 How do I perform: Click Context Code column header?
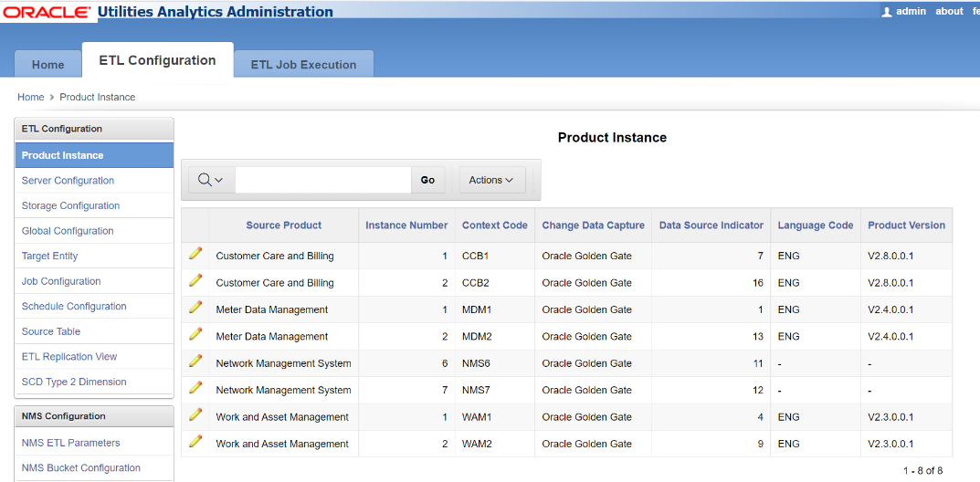coord(495,225)
